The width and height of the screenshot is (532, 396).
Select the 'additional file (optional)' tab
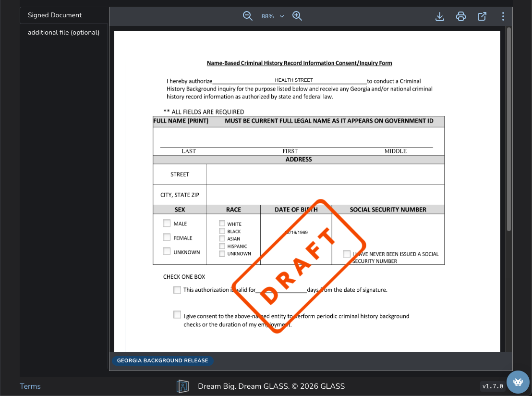click(64, 32)
